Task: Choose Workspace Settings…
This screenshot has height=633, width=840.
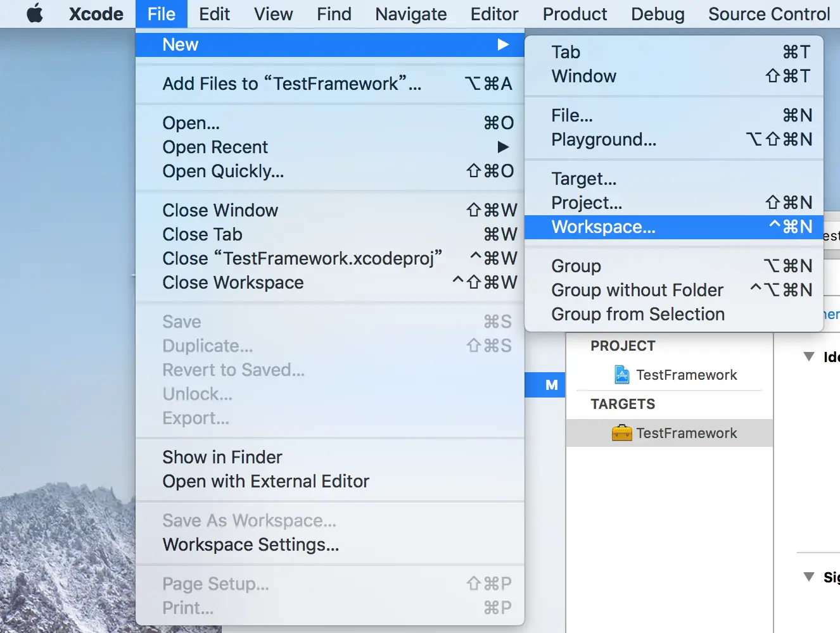Action: tap(330, 544)
